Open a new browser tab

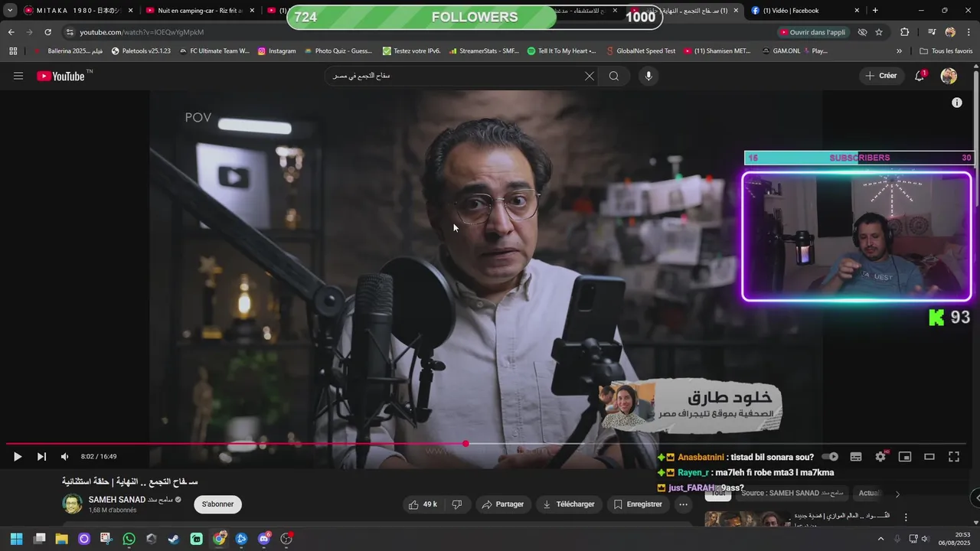tap(875, 11)
